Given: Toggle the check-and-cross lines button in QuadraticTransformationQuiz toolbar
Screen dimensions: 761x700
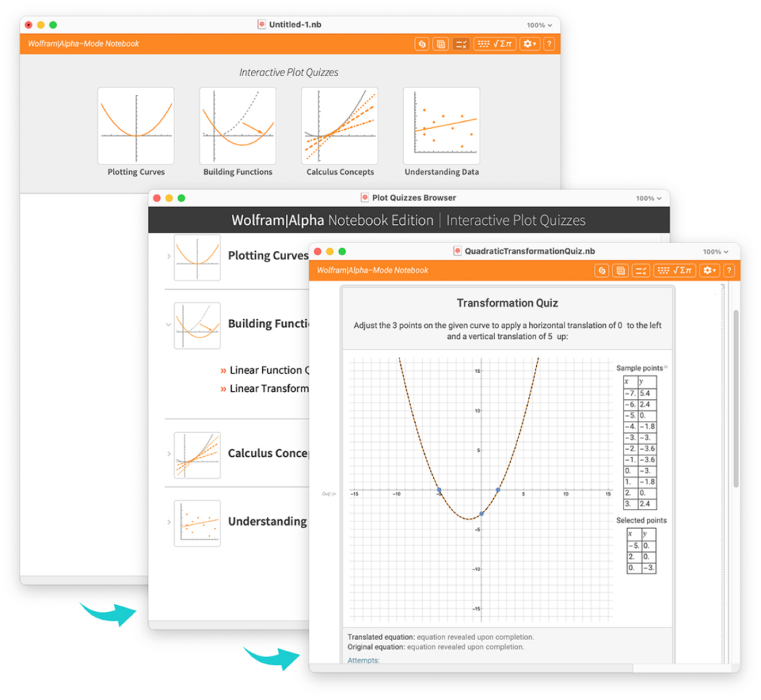Looking at the screenshot, I should pos(641,271).
